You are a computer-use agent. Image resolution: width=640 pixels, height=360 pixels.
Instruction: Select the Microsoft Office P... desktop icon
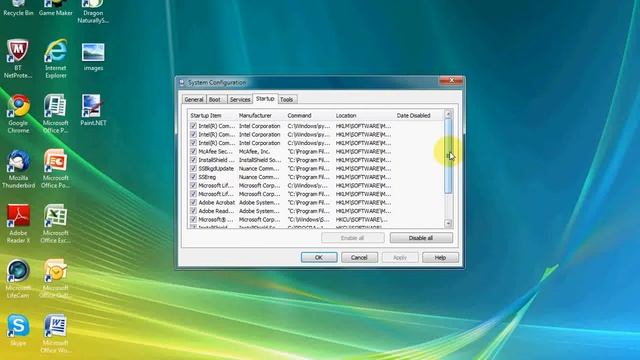(56, 113)
